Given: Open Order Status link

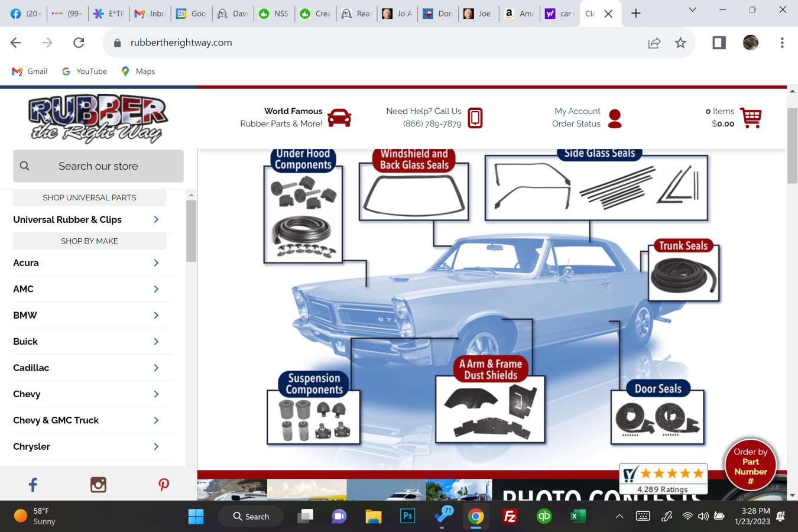Looking at the screenshot, I should [576, 124].
